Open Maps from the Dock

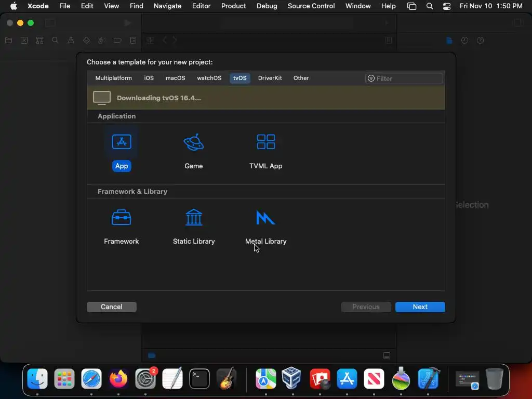coord(265,378)
